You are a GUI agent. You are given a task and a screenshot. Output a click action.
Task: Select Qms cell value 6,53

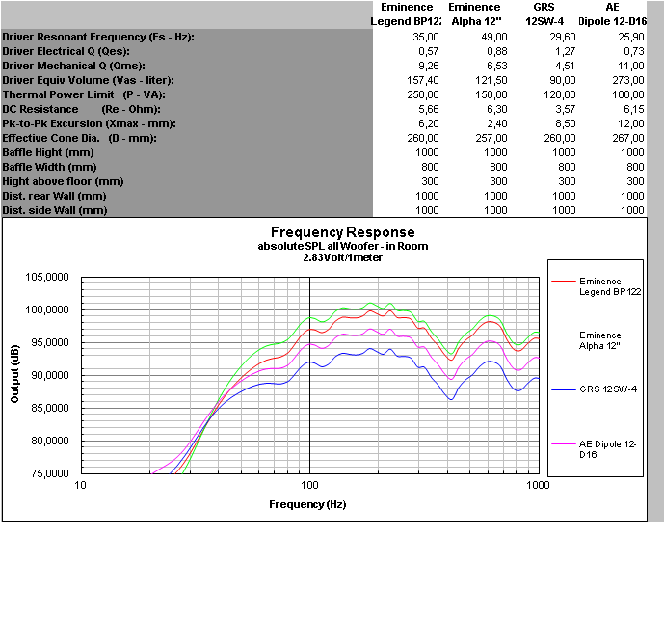pos(496,66)
